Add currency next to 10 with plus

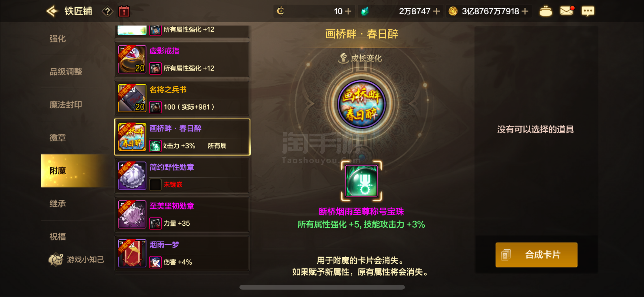click(348, 11)
